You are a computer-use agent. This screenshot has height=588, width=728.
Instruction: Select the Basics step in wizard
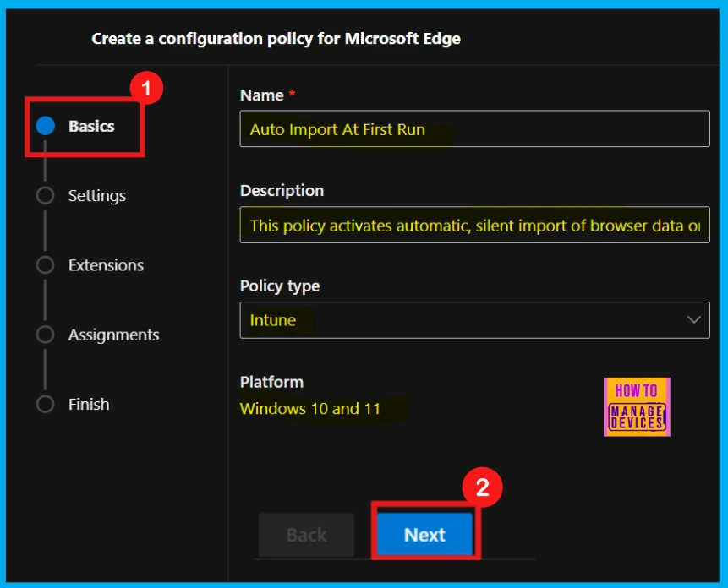pyautogui.click(x=91, y=126)
